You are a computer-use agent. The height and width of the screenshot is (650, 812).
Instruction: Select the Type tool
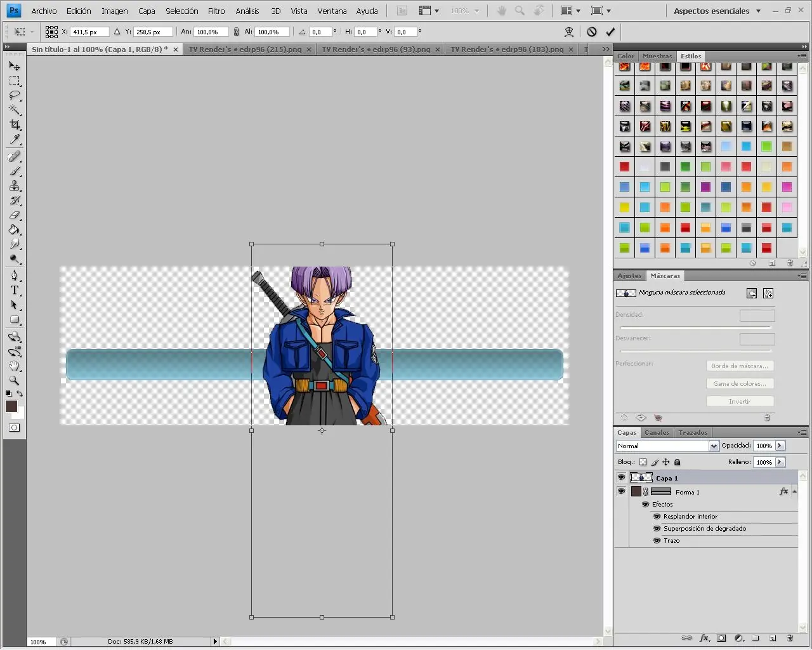tap(14, 290)
